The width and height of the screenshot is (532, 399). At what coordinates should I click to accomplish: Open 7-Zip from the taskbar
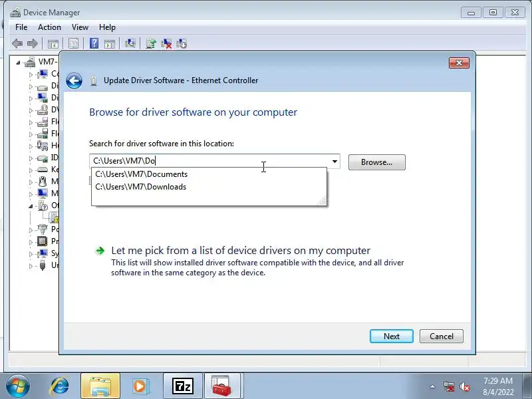(182, 386)
